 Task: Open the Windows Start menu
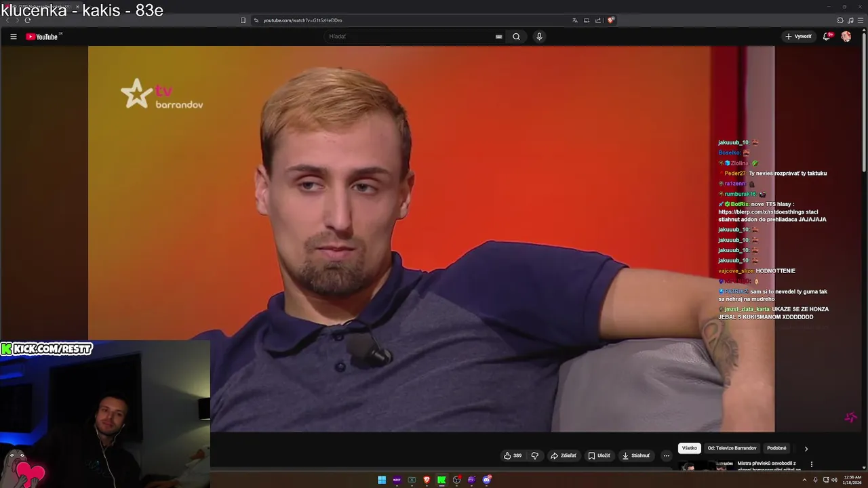tap(382, 480)
